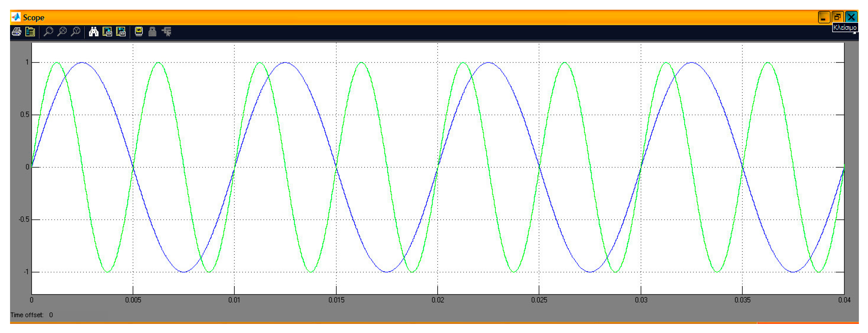868x333 pixels.
Task: Select the Zoom magnifier tool
Action: coord(48,32)
